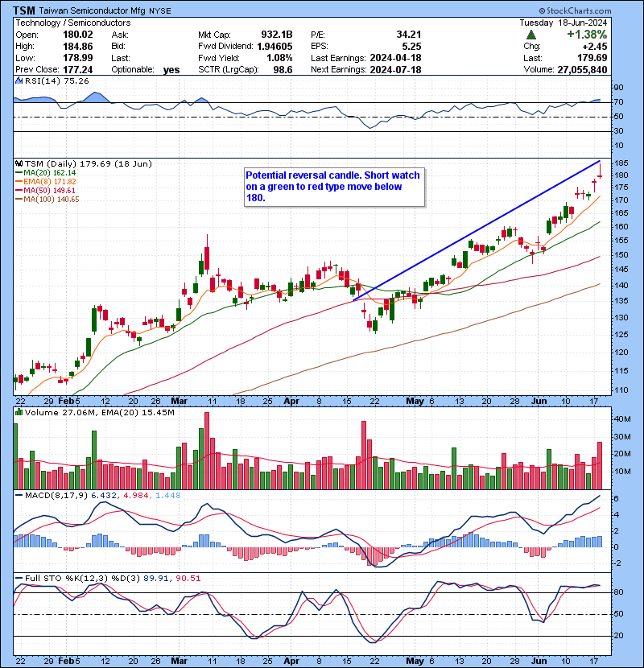644x668 pixels.
Task: Click the MACD signal value 4.984
Action: tap(136, 496)
